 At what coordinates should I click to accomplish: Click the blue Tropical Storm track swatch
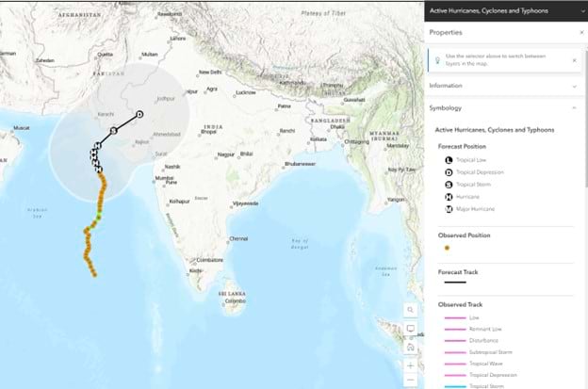pyautogui.click(x=455, y=386)
